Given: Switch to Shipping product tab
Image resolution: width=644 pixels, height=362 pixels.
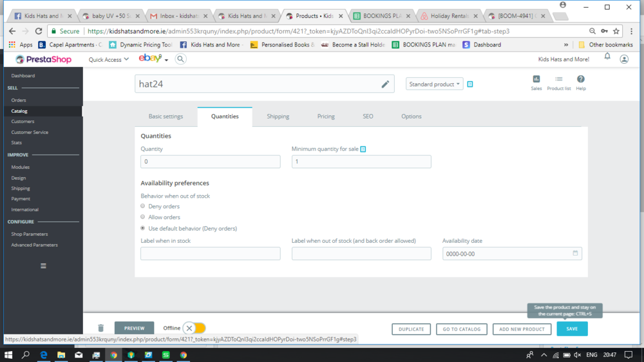Looking at the screenshot, I should pos(278,117).
